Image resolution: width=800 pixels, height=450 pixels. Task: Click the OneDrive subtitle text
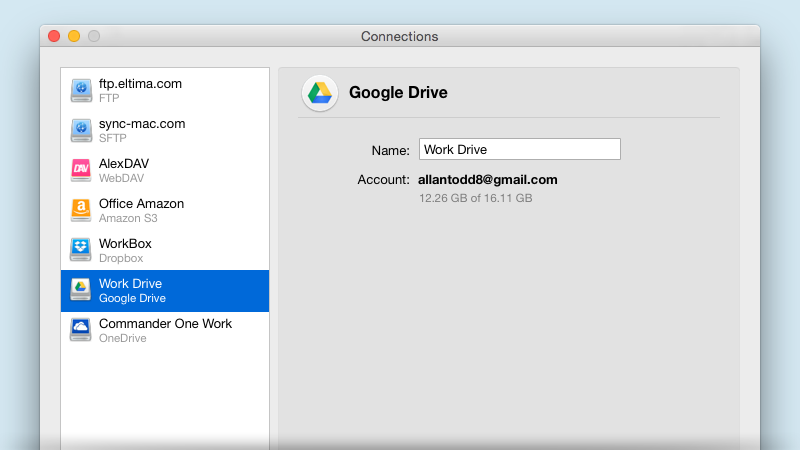(x=122, y=338)
